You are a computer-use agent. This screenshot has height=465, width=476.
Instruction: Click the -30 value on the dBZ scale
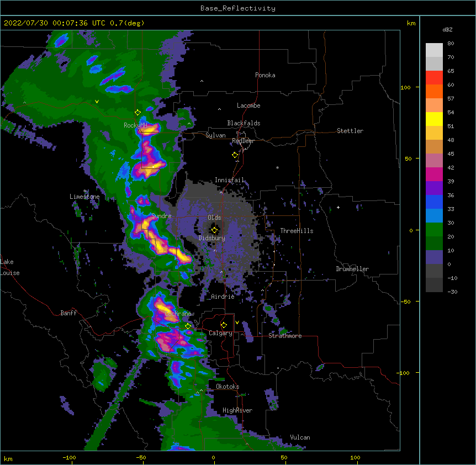452,292
